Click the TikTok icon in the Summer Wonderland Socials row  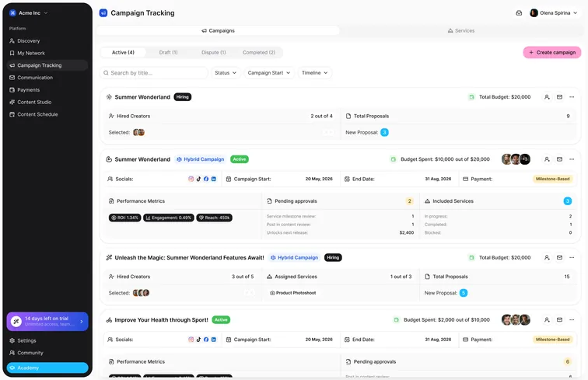pos(198,180)
